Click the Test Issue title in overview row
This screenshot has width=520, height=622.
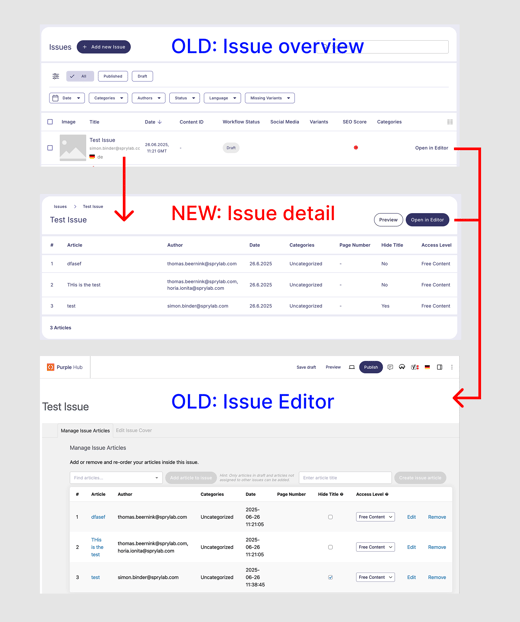click(x=102, y=140)
